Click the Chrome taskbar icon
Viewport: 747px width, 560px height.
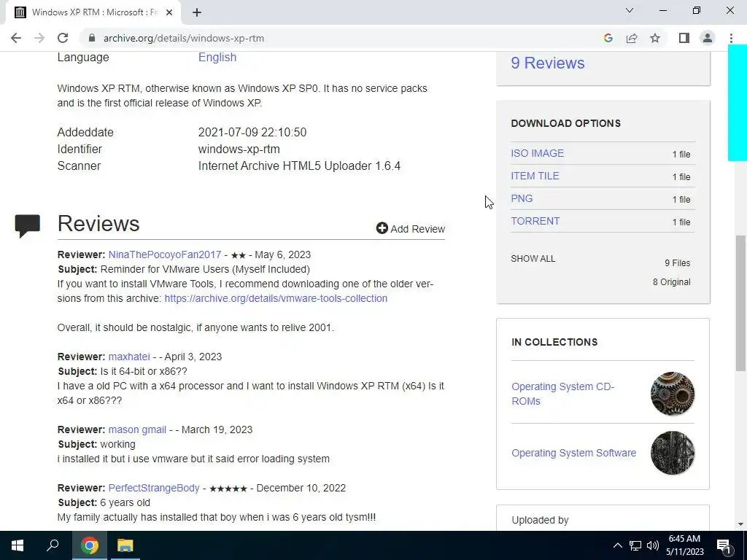pyautogui.click(x=90, y=545)
